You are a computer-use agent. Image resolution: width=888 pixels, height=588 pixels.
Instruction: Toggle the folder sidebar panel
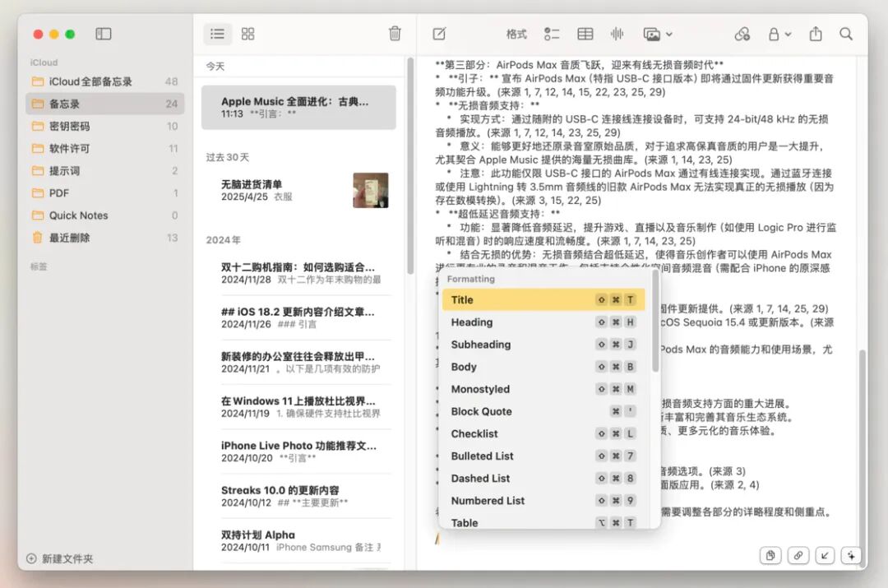103,34
